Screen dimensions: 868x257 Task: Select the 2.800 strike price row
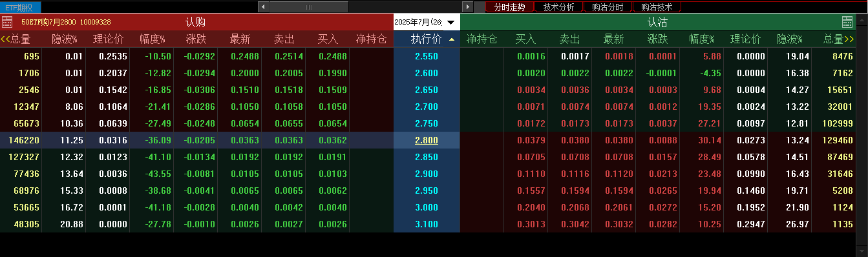[x=434, y=140]
